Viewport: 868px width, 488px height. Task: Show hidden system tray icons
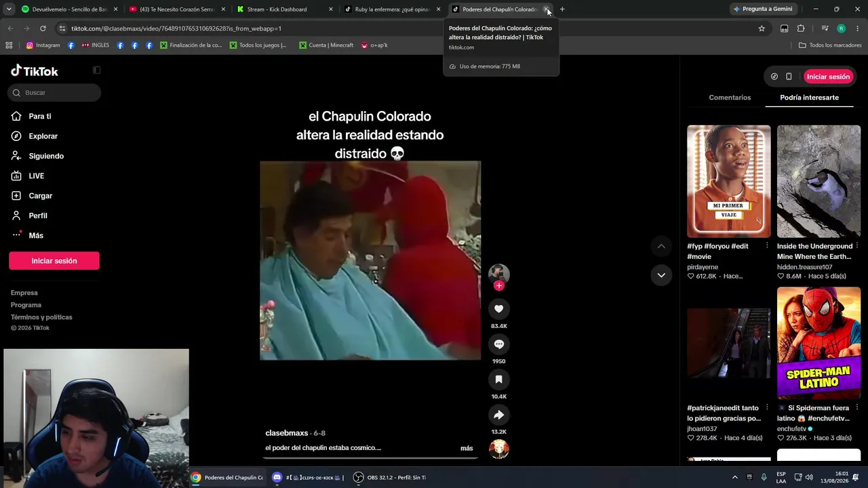coord(734,478)
